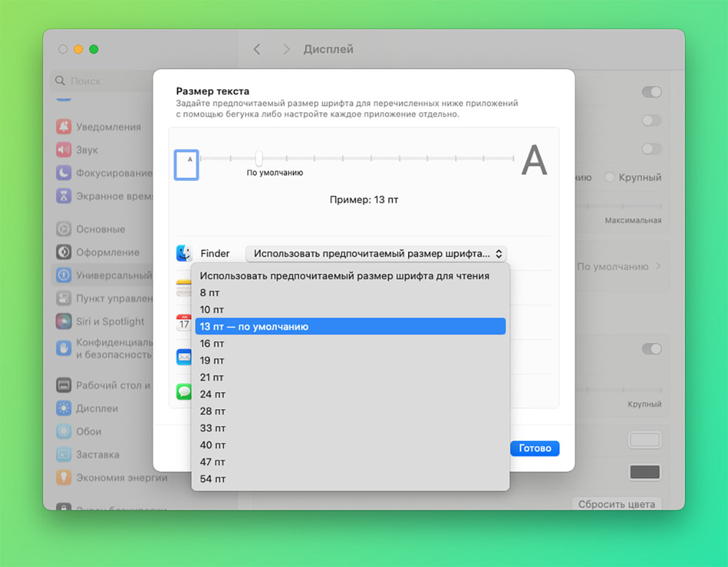Select 13 пт — по умолчанию option
Viewport: 728px width, 567px height.
[x=350, y=327]
